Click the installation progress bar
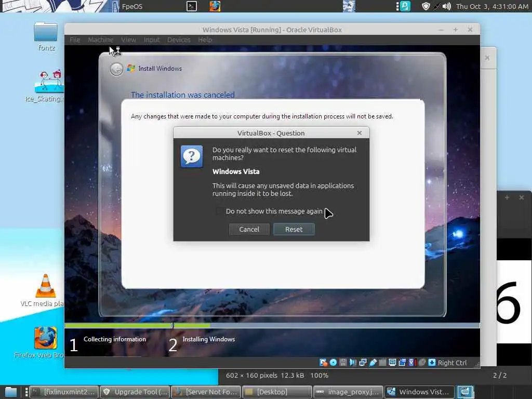 click(272, 325)
